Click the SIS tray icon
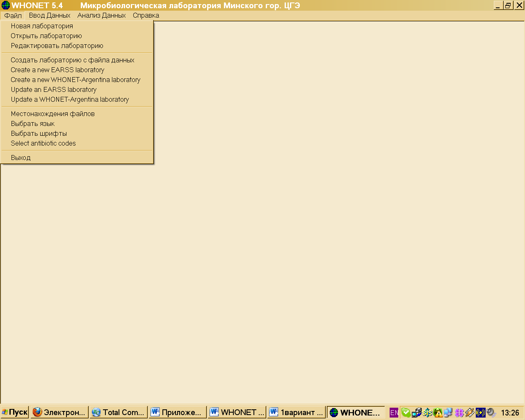 click(x=427, y=413)
